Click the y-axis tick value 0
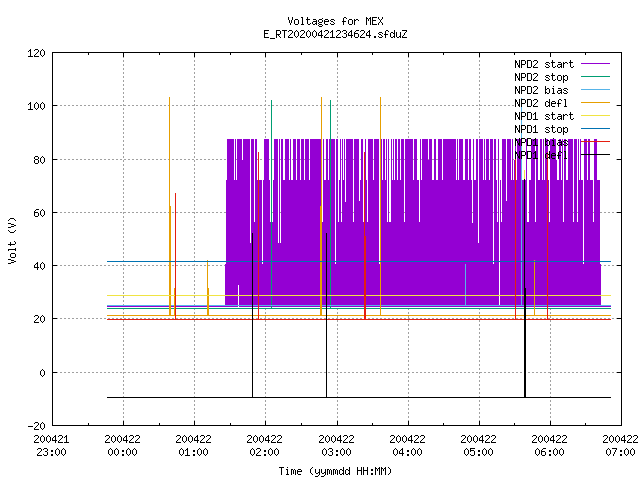 point(42,373)
